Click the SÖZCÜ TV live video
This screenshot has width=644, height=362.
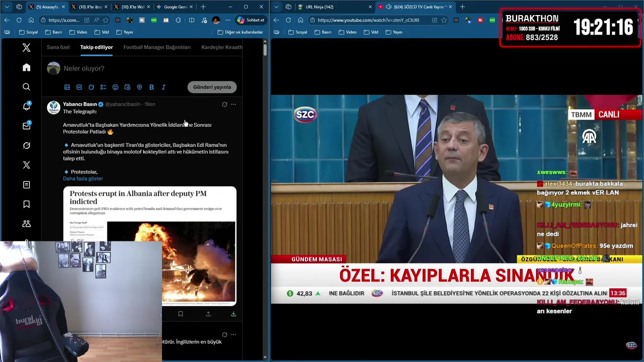(x=456, y=199)
